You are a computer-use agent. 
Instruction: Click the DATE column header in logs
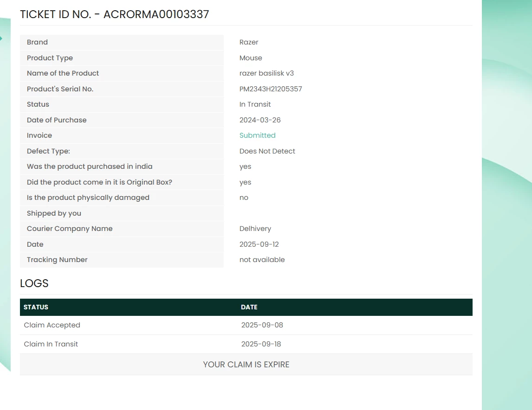[x=249, y=307]
